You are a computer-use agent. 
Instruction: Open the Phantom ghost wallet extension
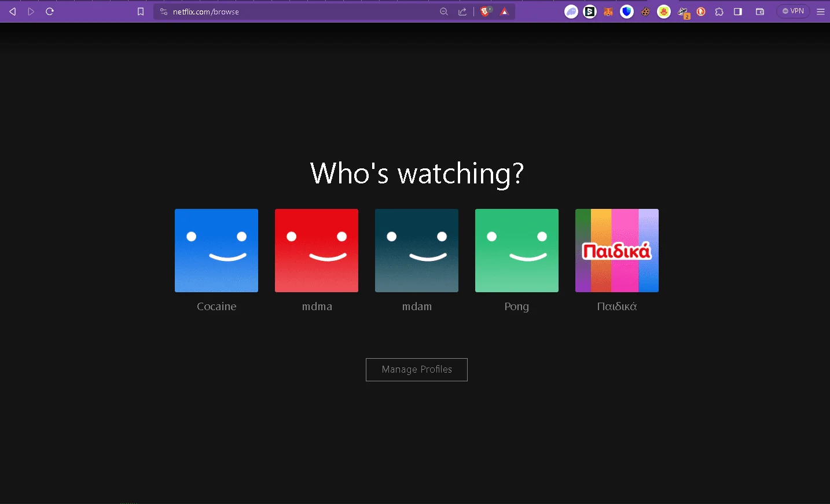tap(571, 12)
